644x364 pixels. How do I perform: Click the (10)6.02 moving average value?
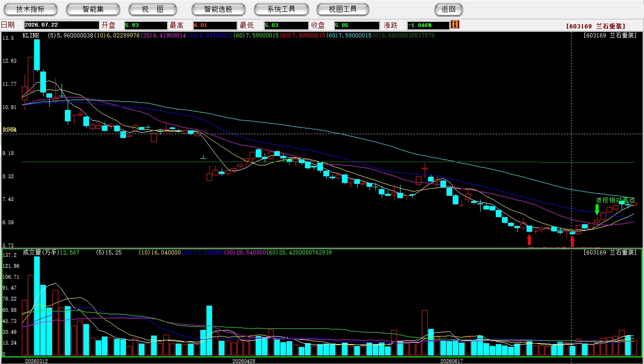pyautogui.click(x=117, y=36)
